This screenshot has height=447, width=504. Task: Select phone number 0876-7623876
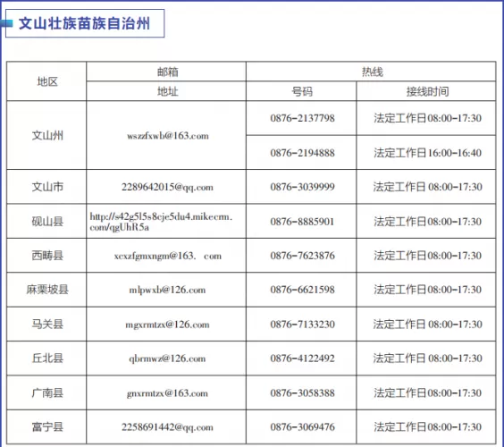click(302, 256)
